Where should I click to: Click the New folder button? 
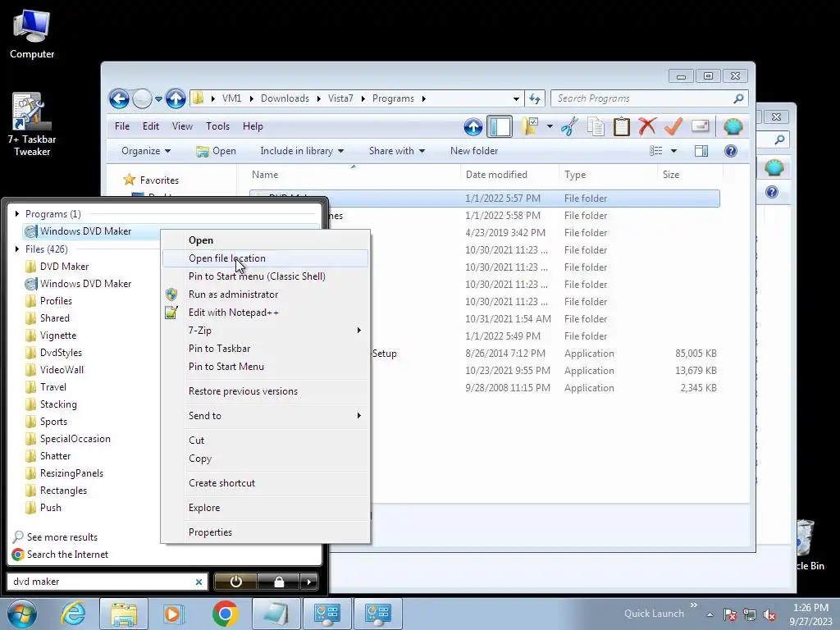[x=474, y=151]
